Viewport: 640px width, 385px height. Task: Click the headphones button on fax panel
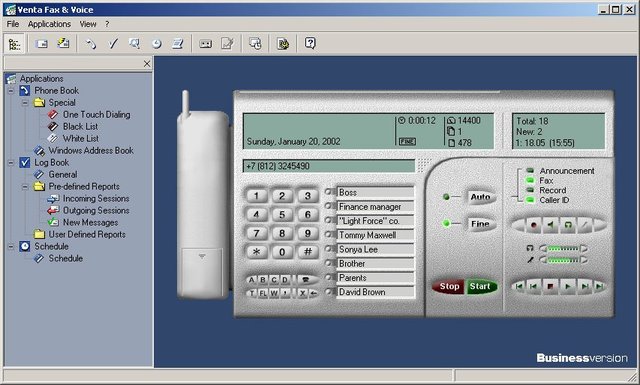568,225
